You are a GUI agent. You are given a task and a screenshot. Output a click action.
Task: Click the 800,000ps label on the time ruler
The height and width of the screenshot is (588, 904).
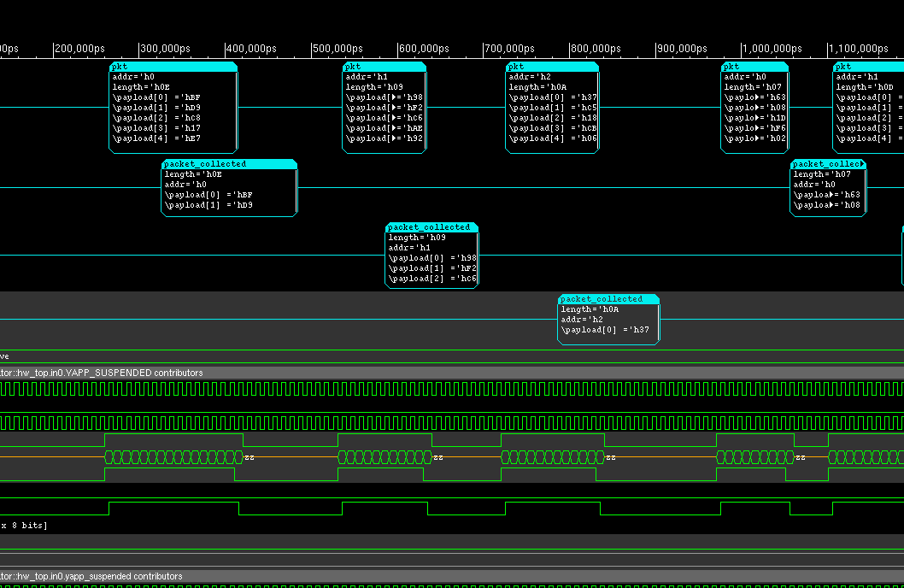coord(595,49)
